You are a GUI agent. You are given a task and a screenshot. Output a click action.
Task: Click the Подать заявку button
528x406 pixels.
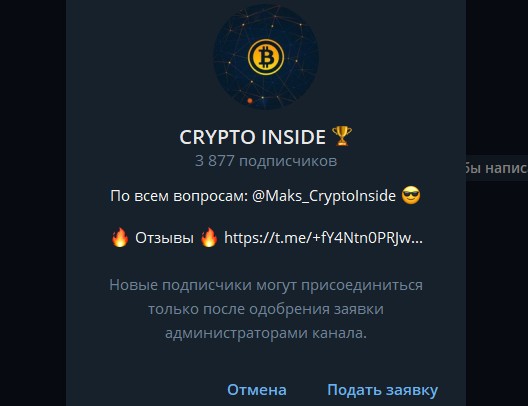coord(383,390)
